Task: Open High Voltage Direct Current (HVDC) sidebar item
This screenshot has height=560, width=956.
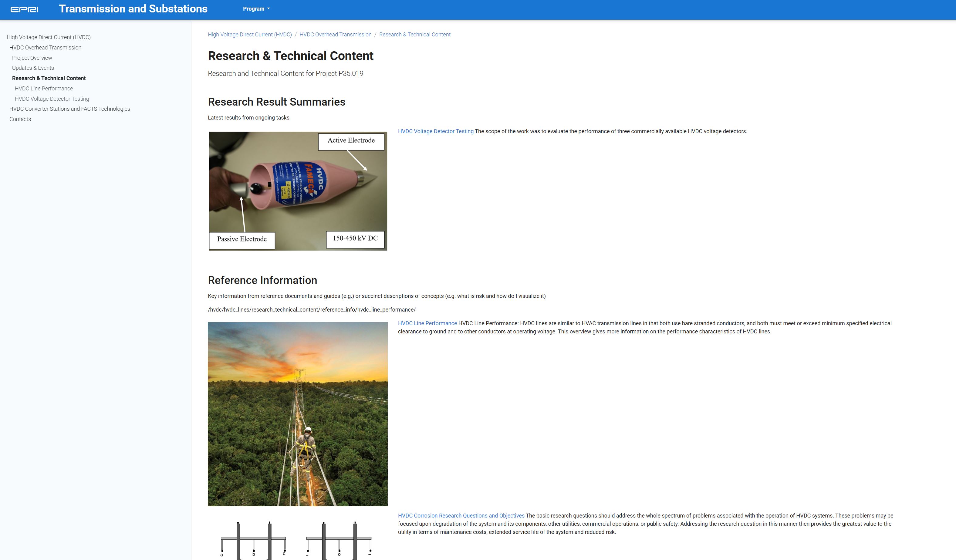Action: [49, 37]
